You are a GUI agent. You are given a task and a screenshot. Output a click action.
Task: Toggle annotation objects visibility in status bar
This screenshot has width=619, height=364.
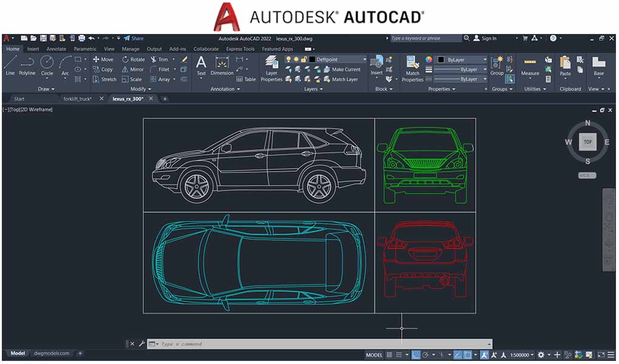coord(484,355)
